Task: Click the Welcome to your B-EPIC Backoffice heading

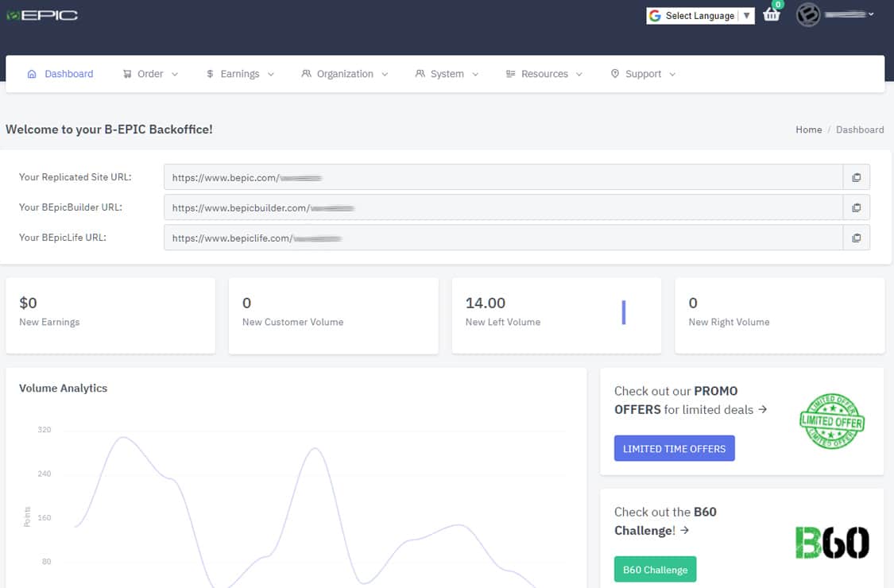Action: (x=109, y=130)
